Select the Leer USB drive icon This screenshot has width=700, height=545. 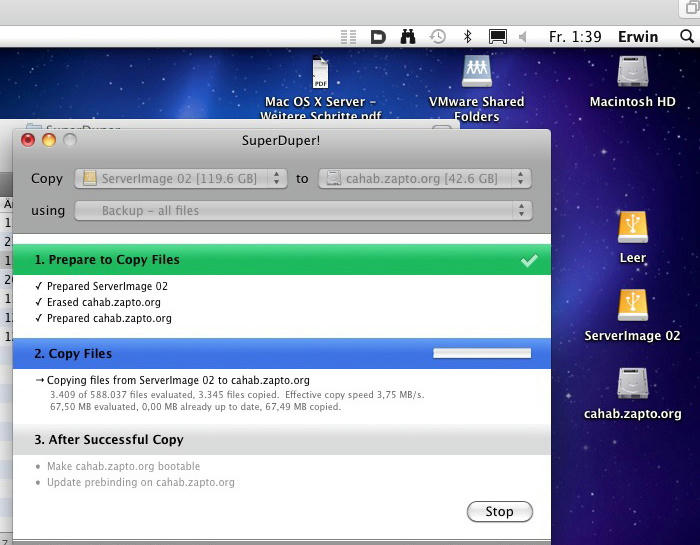pyautogui.click(x=633, y=227)
